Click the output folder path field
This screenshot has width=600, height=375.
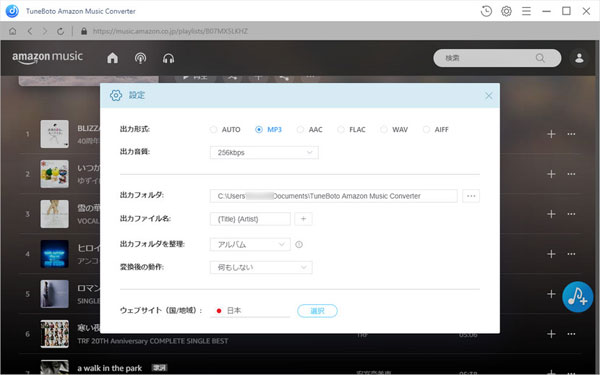point(334,196)
